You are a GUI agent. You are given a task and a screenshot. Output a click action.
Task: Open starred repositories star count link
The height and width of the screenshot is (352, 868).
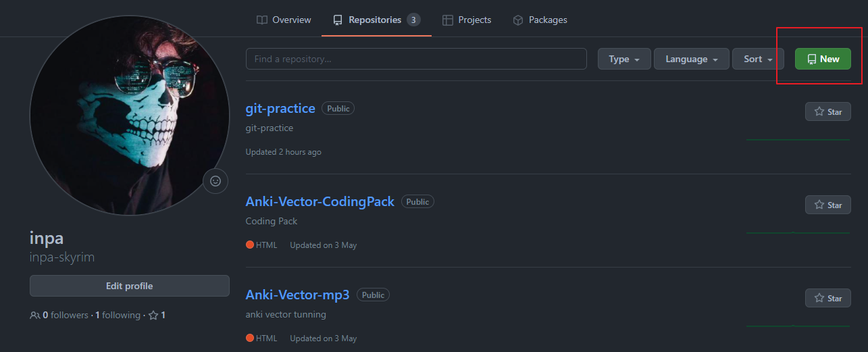[x=157, y=315]
